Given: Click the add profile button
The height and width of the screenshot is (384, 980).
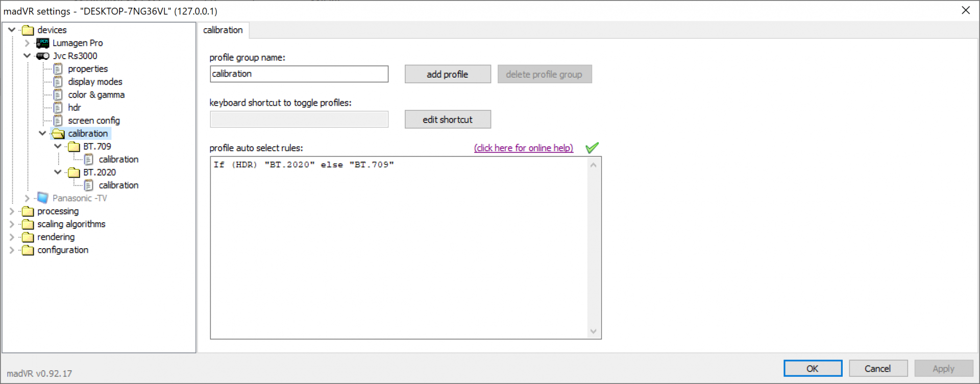Looking at the screenshot, I should pos(448,74).
